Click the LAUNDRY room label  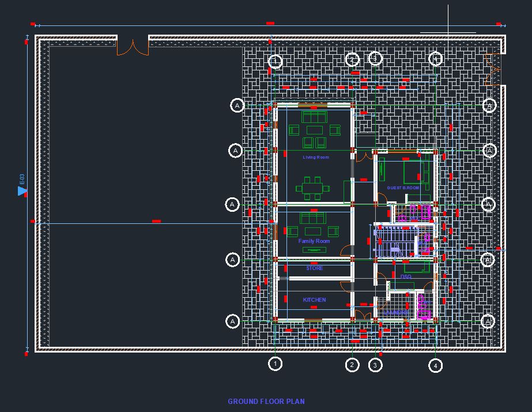395,312
